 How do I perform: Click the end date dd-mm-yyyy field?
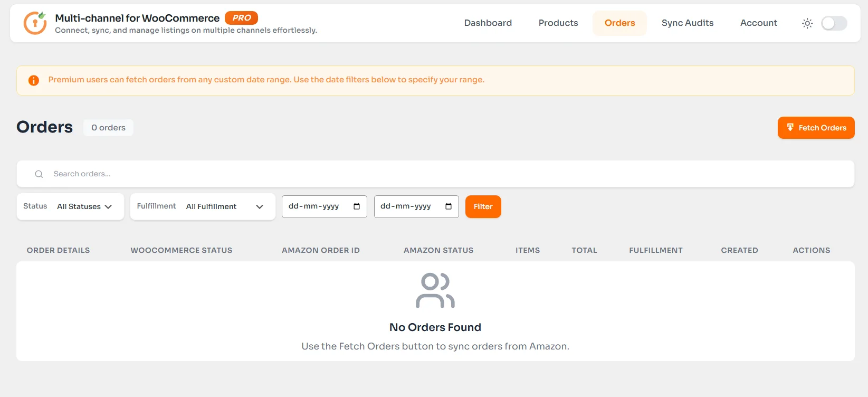pos(416,206)
